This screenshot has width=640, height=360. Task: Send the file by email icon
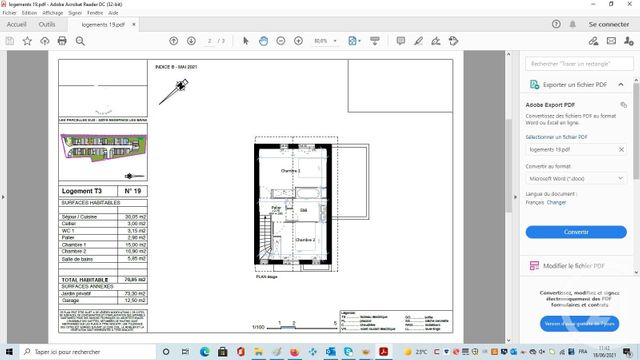(x=611, y=41)
